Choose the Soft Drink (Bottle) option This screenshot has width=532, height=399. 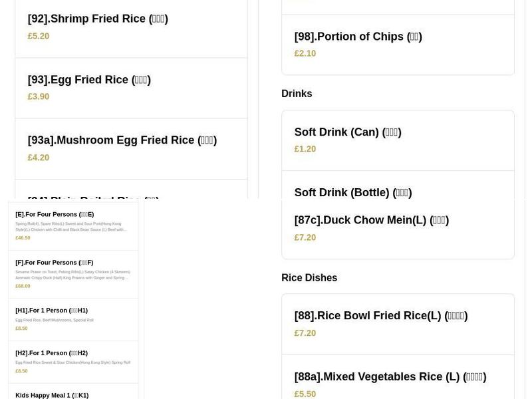tap(353, 193)
